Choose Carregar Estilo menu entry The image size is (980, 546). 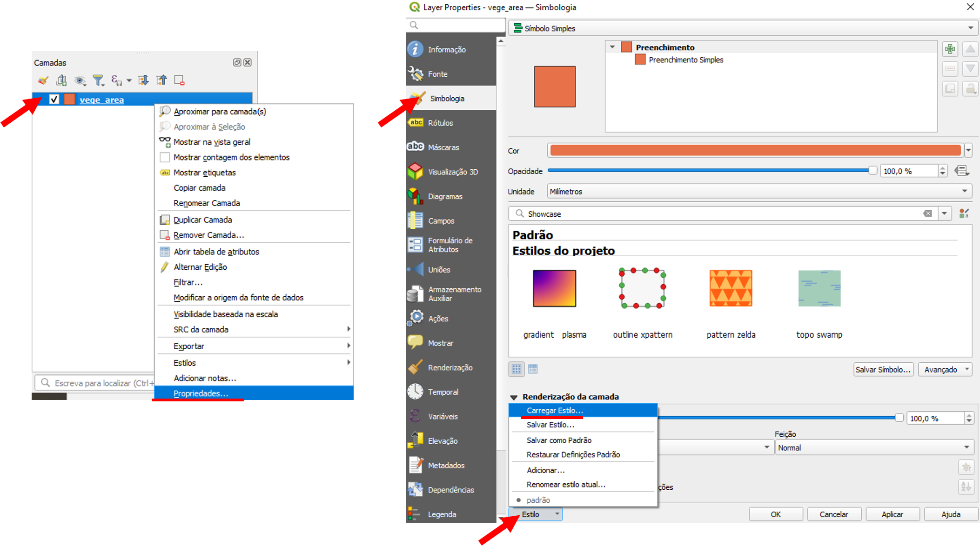click(x=555, y=410)
